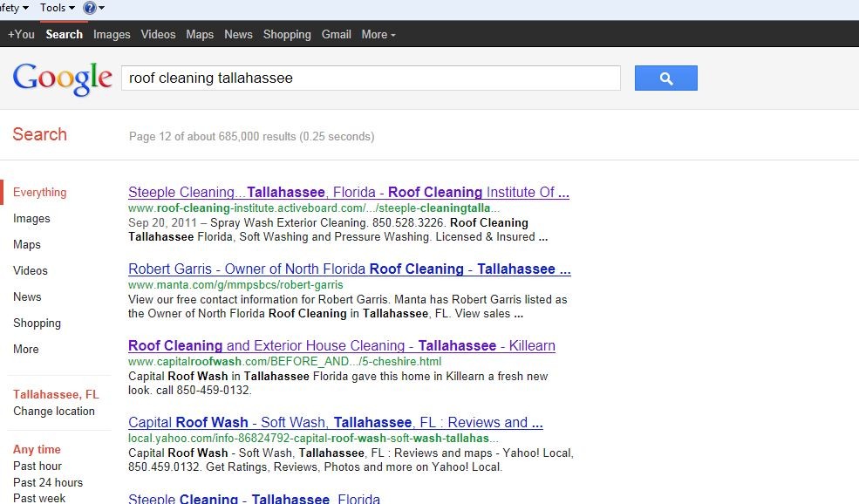Click inside the search query field
Image resolution: width=859 pixels, height=504 pixels.
coord(371,78)
